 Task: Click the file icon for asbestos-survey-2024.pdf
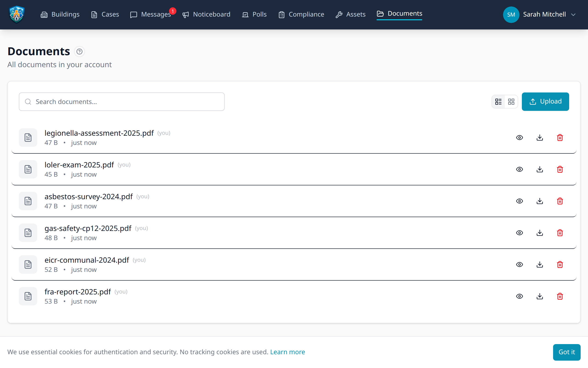pos(28,201)
